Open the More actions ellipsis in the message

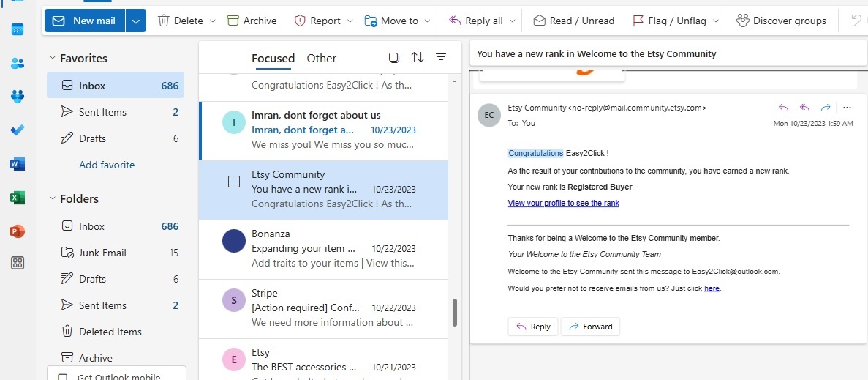(846, 108)
